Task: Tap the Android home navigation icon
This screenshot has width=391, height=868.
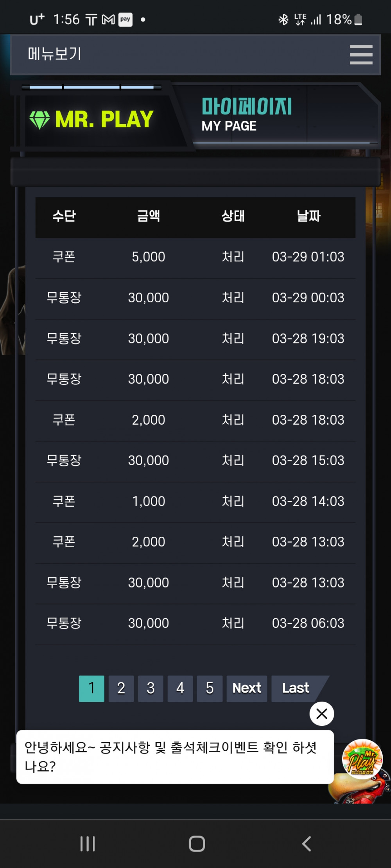Action: 197,843
